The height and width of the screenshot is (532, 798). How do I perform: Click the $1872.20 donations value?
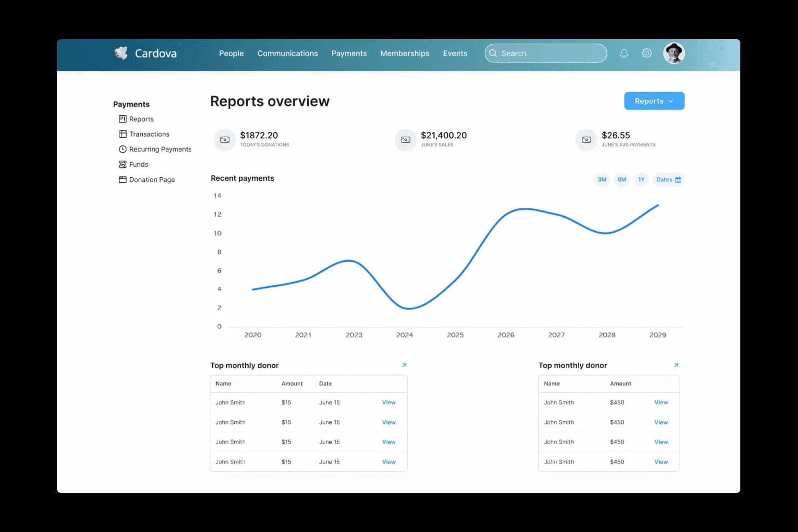click(259, 135)
